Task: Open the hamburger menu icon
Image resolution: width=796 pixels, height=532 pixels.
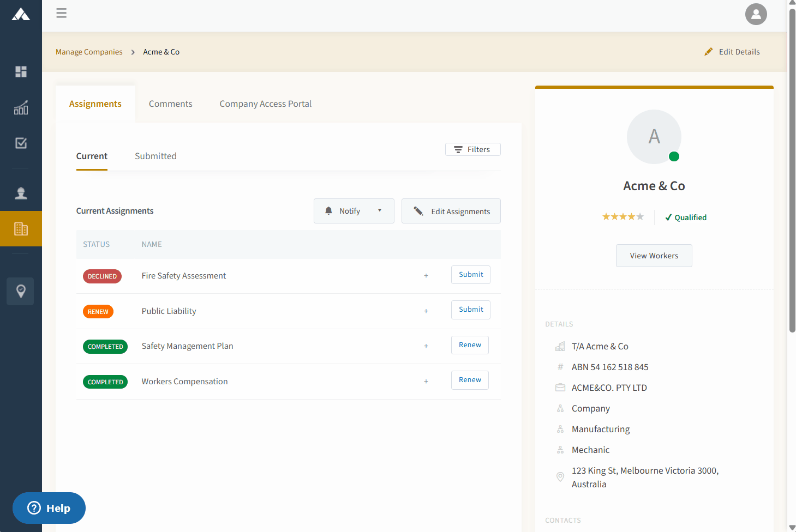Action: (x=62, y=13)
